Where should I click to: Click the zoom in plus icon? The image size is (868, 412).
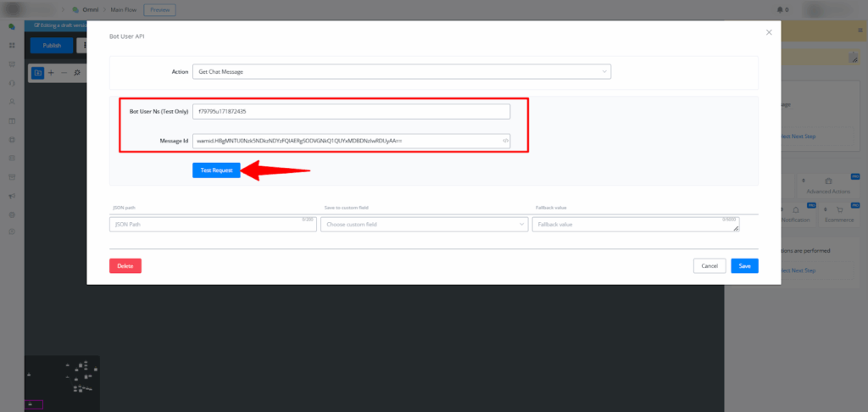pyautogui.click(x=51, y=73)
